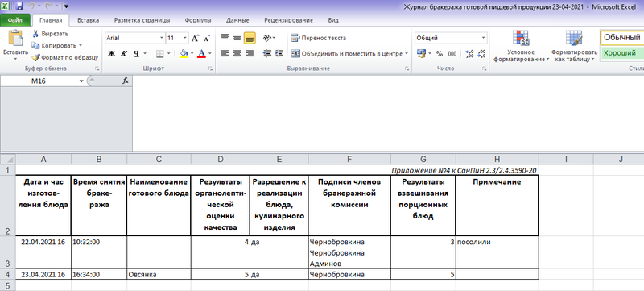The image size is (644, 291).
Task: Toggle Italic formatting (К)
Action: tap(124, 53)
